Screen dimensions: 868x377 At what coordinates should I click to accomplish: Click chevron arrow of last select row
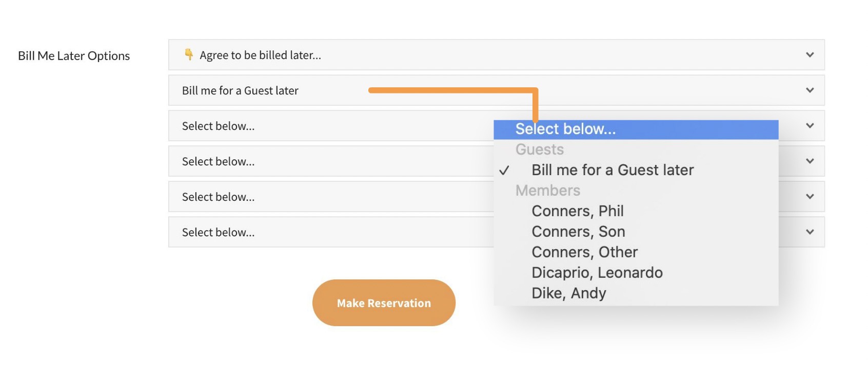point(810,232)
